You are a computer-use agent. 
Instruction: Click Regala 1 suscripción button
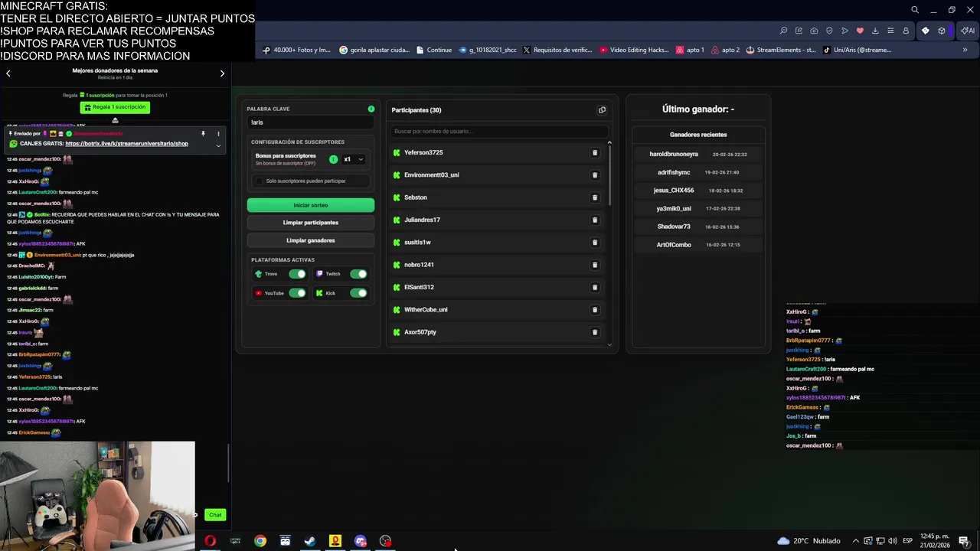point(115,107)
